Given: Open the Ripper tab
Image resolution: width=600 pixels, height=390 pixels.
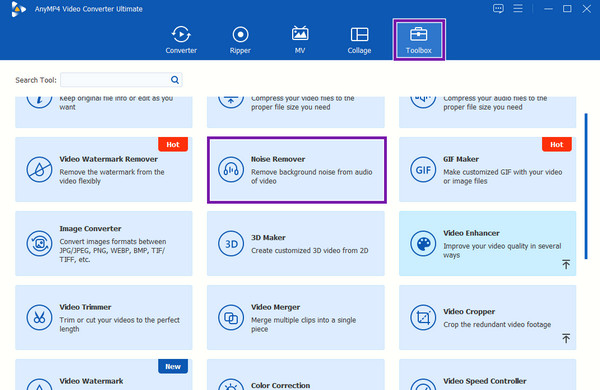Looking at the screenshot, I should pyautogui.click(x=240, y=40).
